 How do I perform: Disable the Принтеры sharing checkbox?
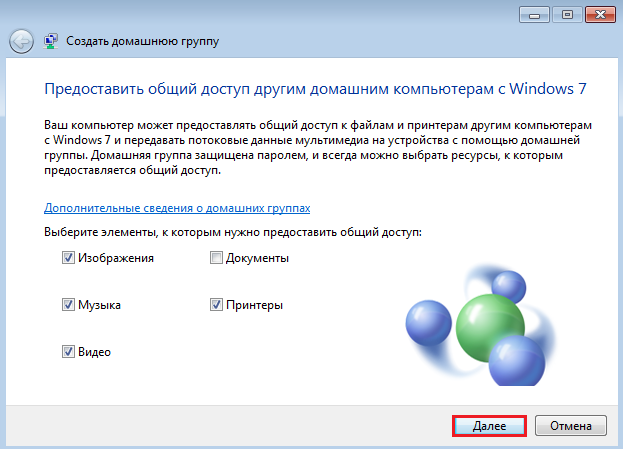tap(216, 305)
